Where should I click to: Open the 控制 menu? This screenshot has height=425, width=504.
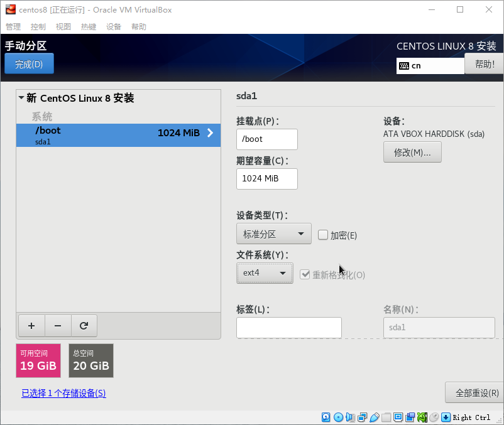tap(38, 26)
